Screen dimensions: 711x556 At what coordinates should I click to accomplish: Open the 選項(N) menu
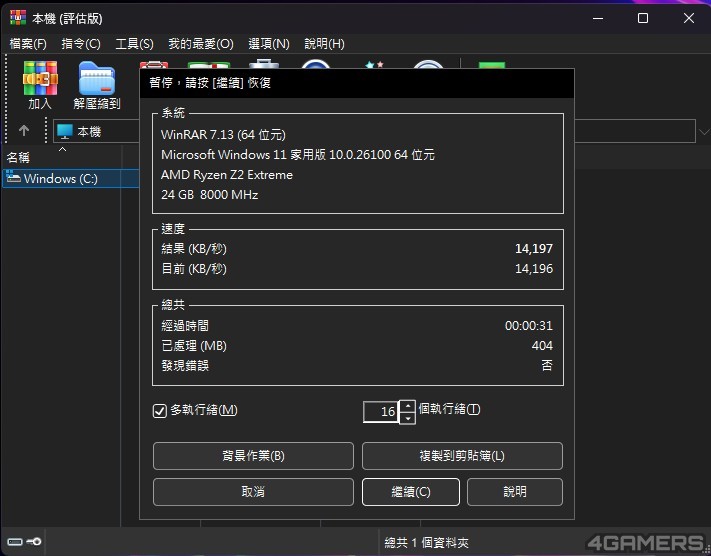268,44
